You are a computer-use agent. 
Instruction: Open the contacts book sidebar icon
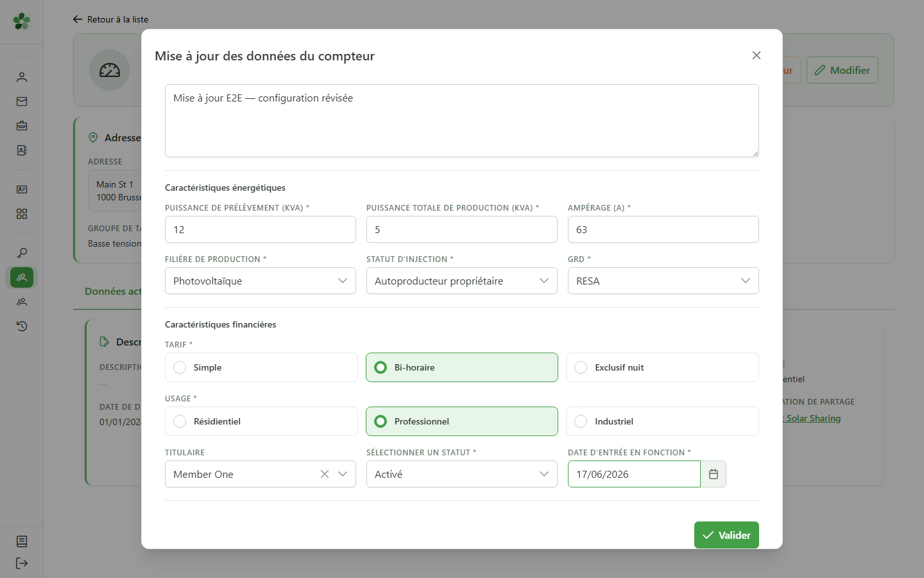[22, 150]
